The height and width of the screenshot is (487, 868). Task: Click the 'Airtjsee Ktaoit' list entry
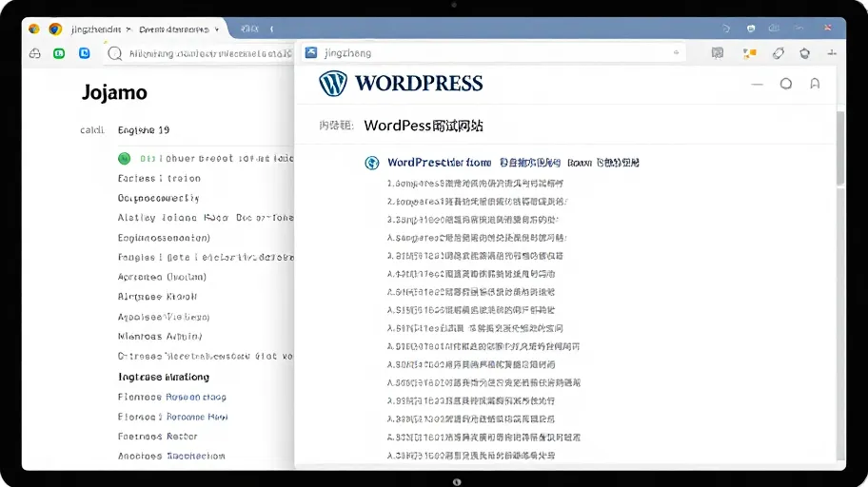click(157, 297)
